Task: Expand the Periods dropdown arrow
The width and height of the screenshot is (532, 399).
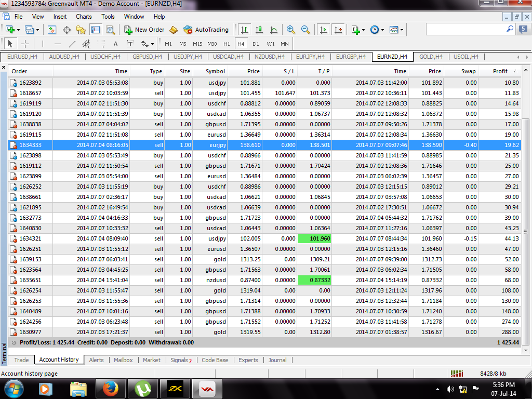Action: 383,30
